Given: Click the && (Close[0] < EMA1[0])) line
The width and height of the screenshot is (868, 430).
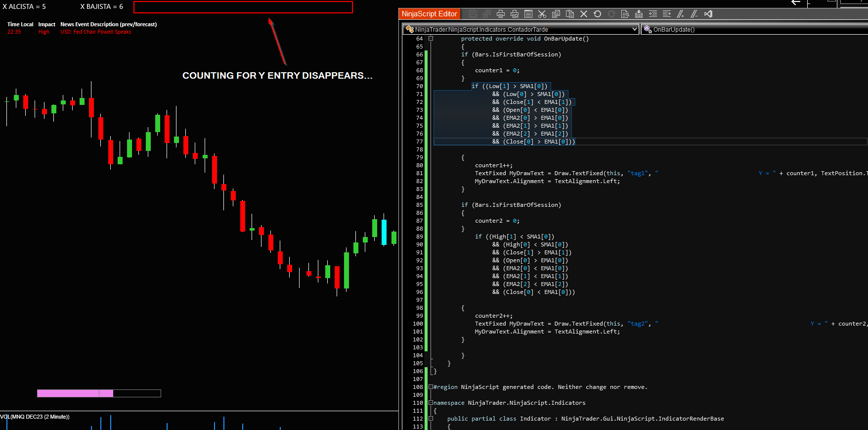Looking at the screenshot, I should [x=534, y=292].
